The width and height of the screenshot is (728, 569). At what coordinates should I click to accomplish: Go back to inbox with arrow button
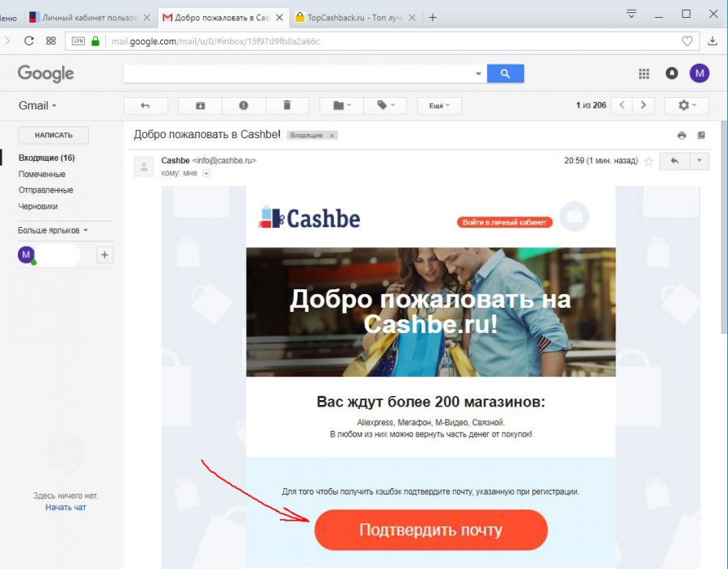tap(146, 106)
